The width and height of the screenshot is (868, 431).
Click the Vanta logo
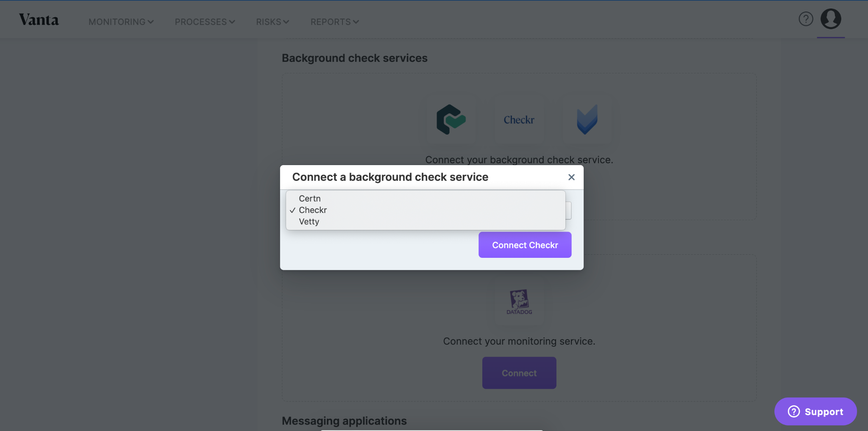39,20
